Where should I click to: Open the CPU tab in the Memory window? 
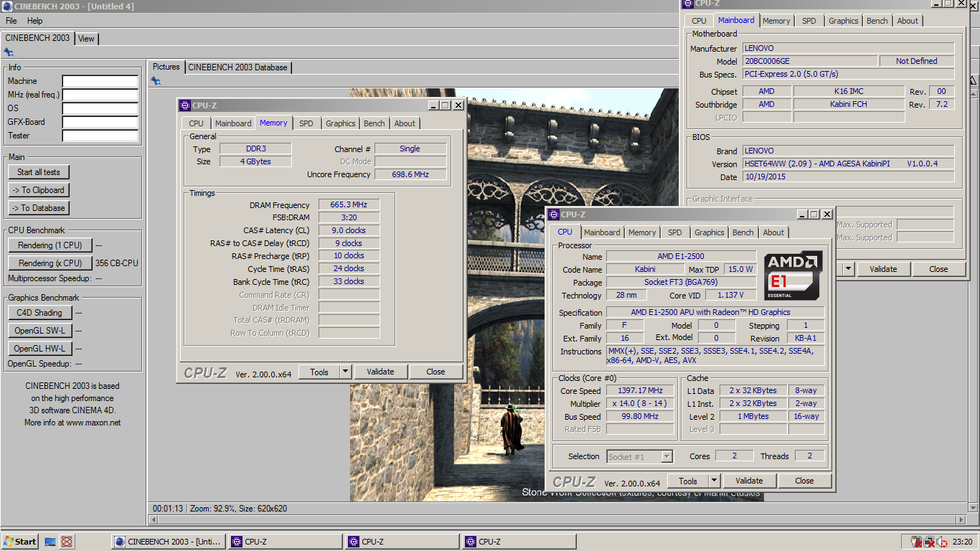coord(197,123)
